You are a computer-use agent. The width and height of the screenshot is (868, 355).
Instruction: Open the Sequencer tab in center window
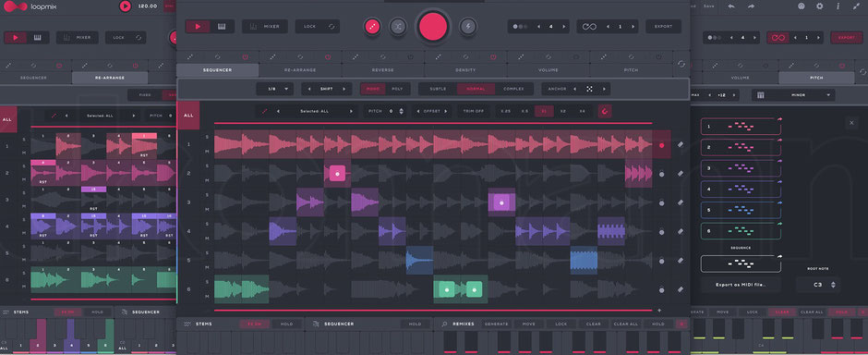(218, 70)
